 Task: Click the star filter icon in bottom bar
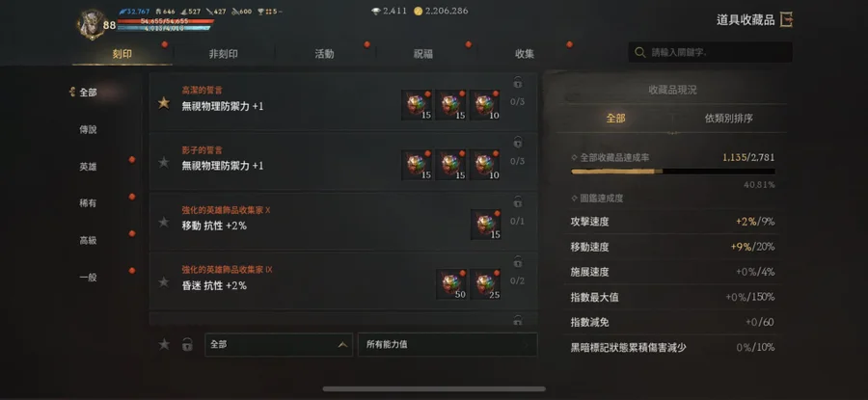coord(164,344)
